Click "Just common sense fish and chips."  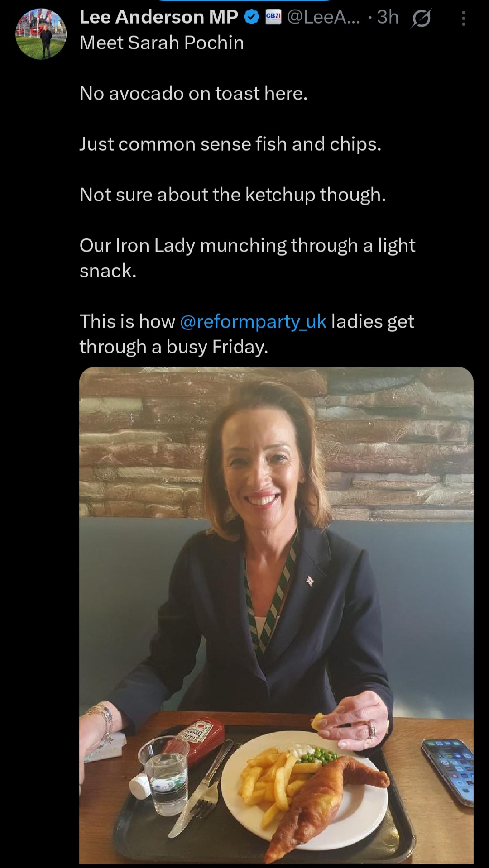click(x=230, y=144)
